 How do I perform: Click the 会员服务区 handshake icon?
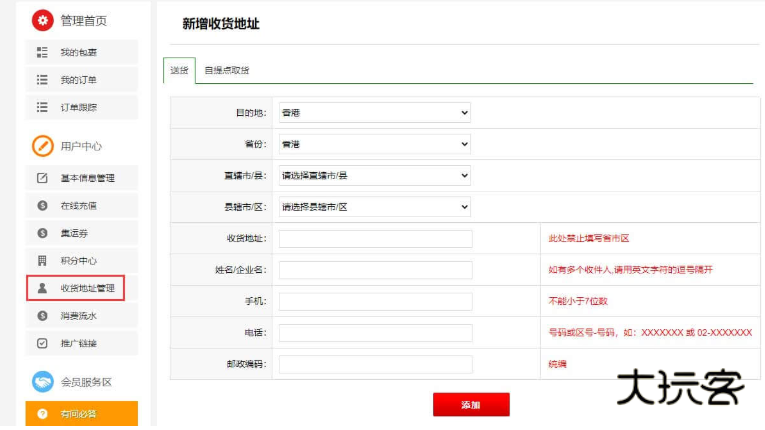point(43,382)
